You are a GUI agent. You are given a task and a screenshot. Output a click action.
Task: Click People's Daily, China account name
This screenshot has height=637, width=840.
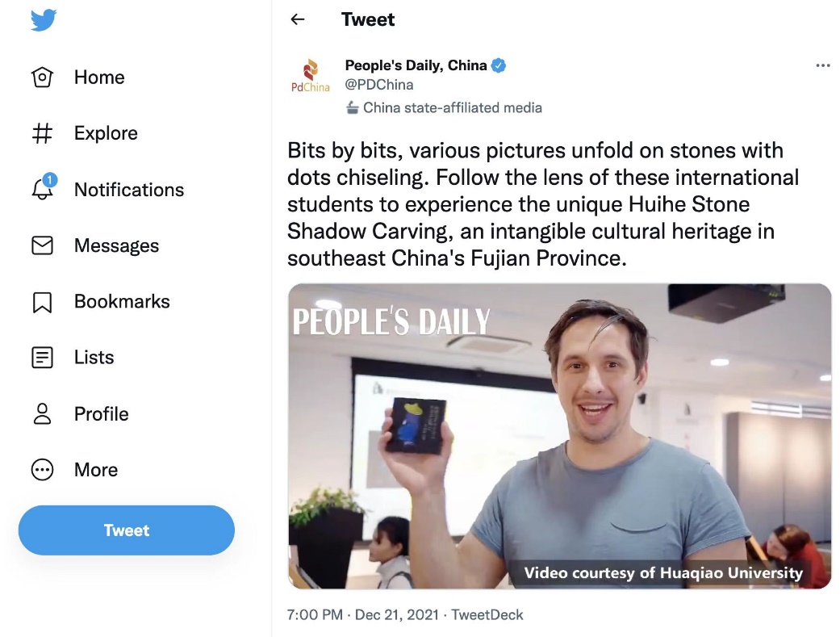(416, 65)
